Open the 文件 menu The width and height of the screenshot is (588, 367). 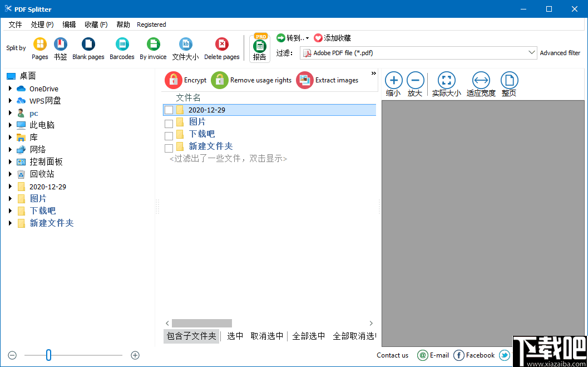click(x=15, y=25)
